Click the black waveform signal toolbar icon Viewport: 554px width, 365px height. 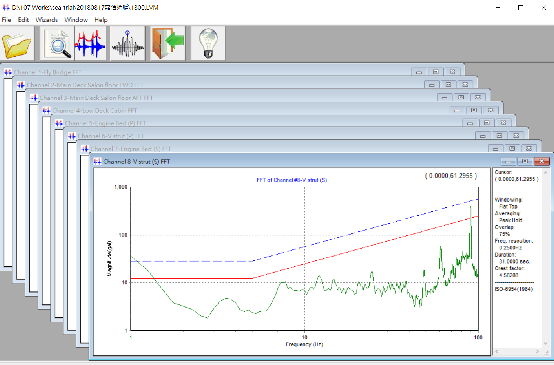(128, 43)
